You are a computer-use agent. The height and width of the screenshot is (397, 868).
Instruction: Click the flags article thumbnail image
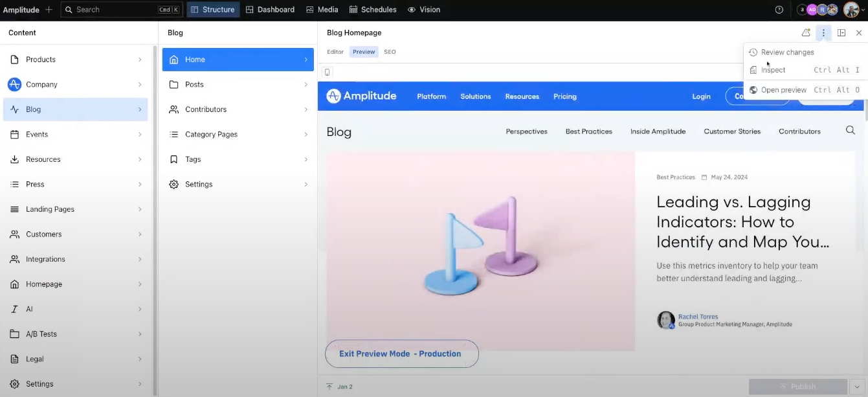480,251
